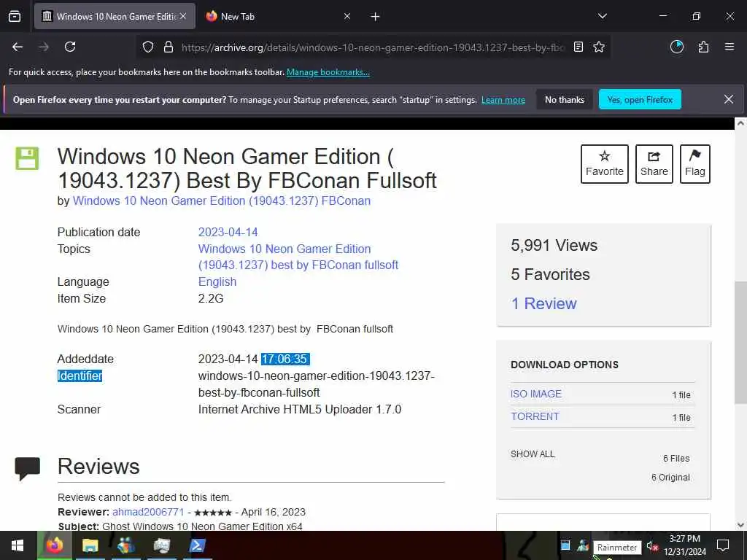Click the Manage bookmarks link
Viewport: 747px width, 560px height.
pos(328,72)
